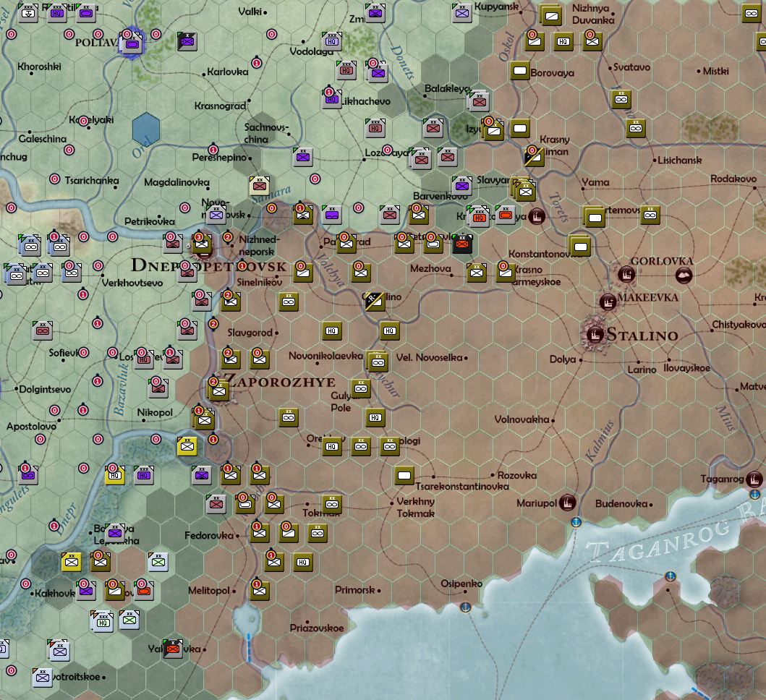Select the orange armored counter near Kakhovka

tap(144, 591)
